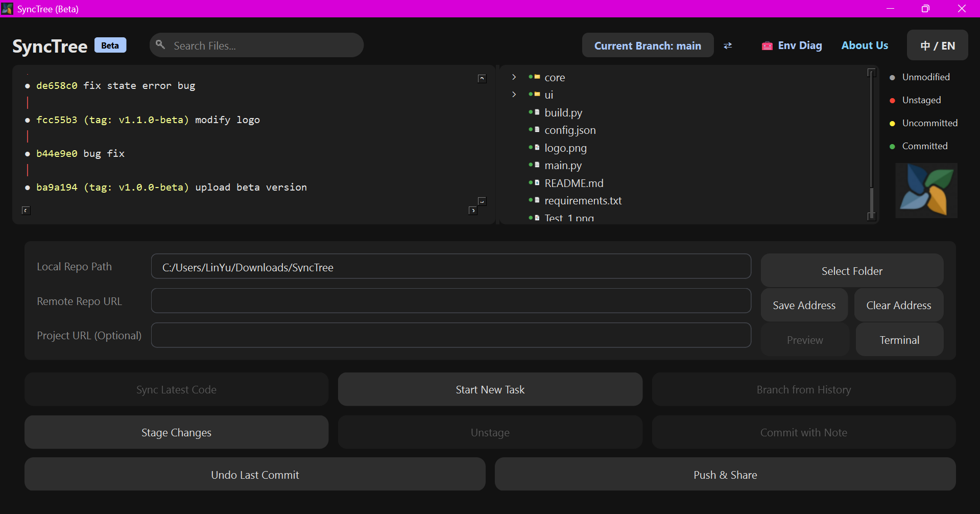Click the Committed legend entry
980x514 pixels.
pos(918,146)
